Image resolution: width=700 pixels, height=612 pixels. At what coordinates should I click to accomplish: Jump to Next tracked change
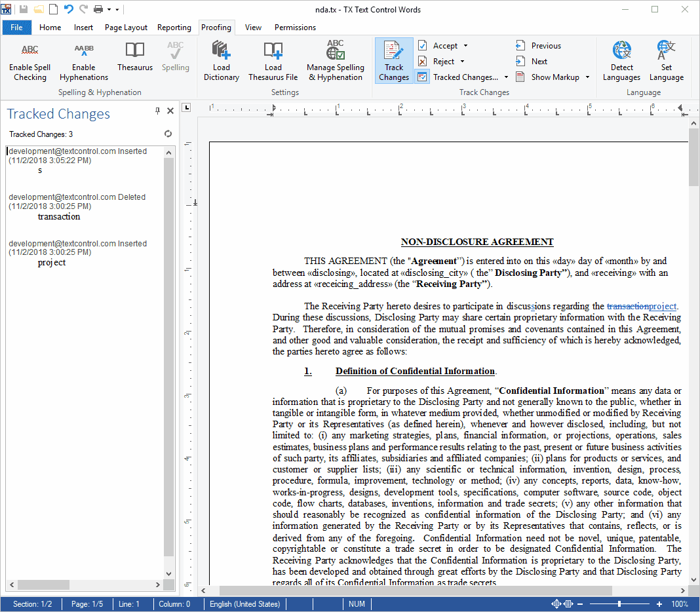tap(539, 61)
